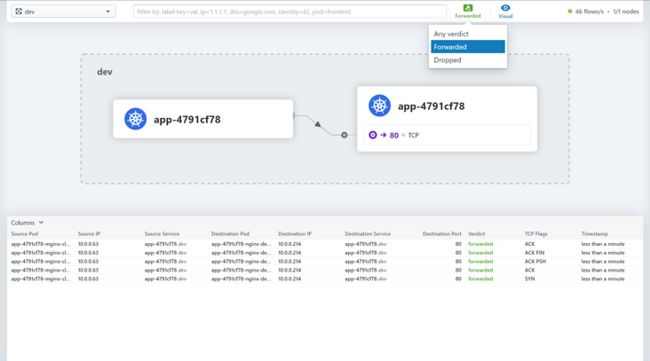Click destination service in the ACK FIN row
The height and width of the screenshot is (361, 650).
pyautogui.click(x=365, y=252)
